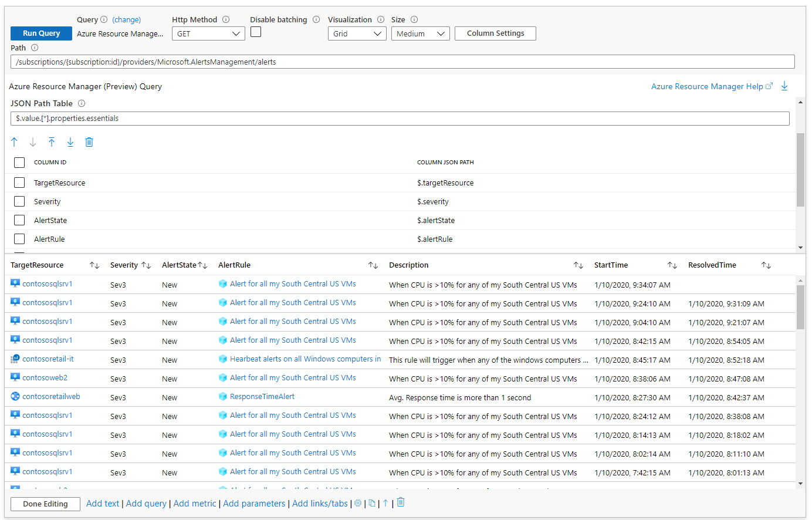Click the clone item icon in footer
812x520 pixels.
point(372,503)
